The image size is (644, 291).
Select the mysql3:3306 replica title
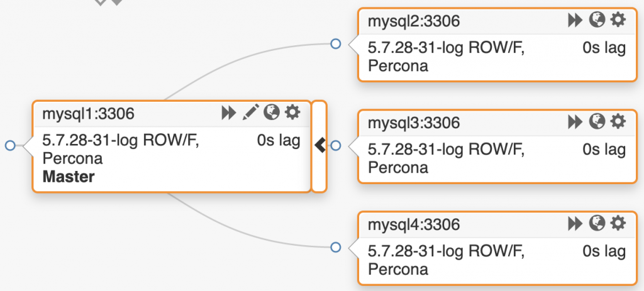pos(413,122)
